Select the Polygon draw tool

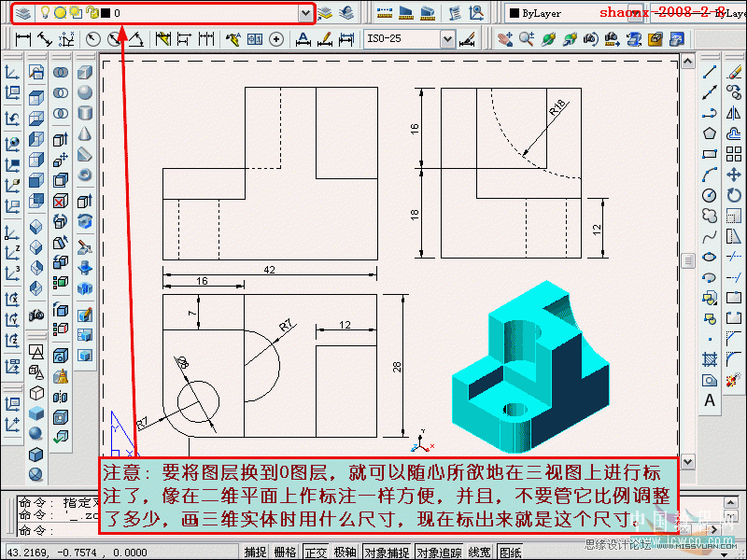pyautogui.click(x=710, y=133)
